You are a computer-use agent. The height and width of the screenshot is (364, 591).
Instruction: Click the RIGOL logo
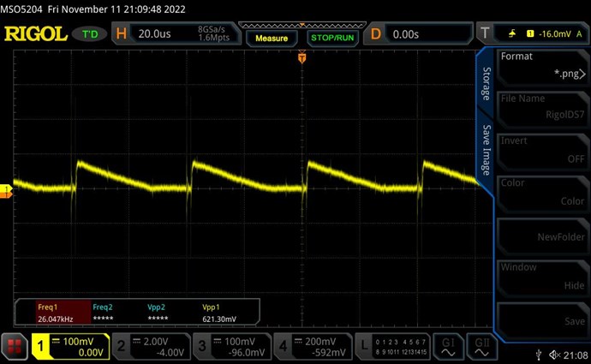[36, 34]
